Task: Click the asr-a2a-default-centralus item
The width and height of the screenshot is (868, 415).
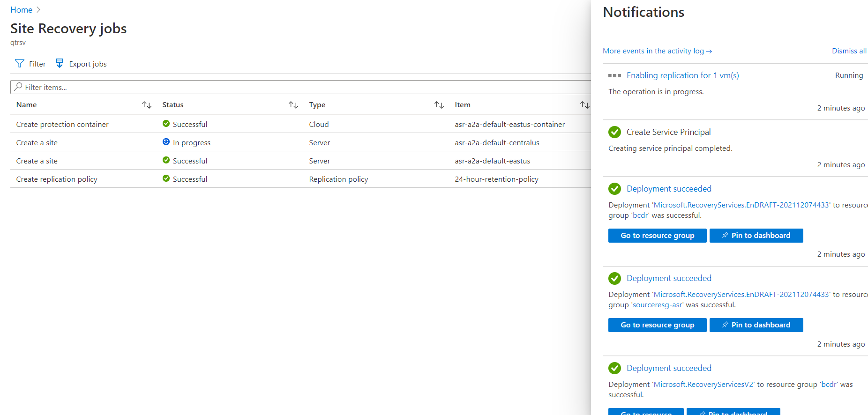Action: [x=497, y=142]
